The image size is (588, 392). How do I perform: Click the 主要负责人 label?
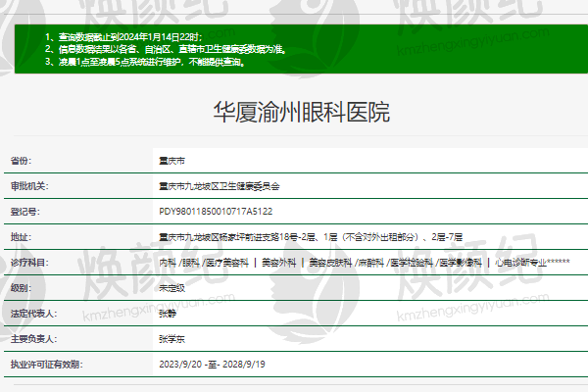tap(33, 339)
